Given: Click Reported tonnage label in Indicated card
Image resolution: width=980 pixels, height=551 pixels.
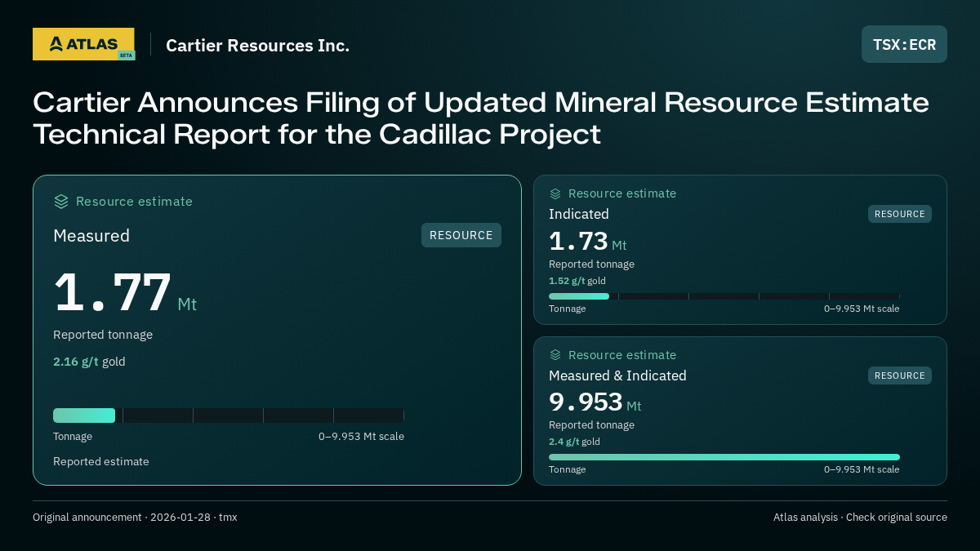Looking at the screenshot, I should (591, 264).
